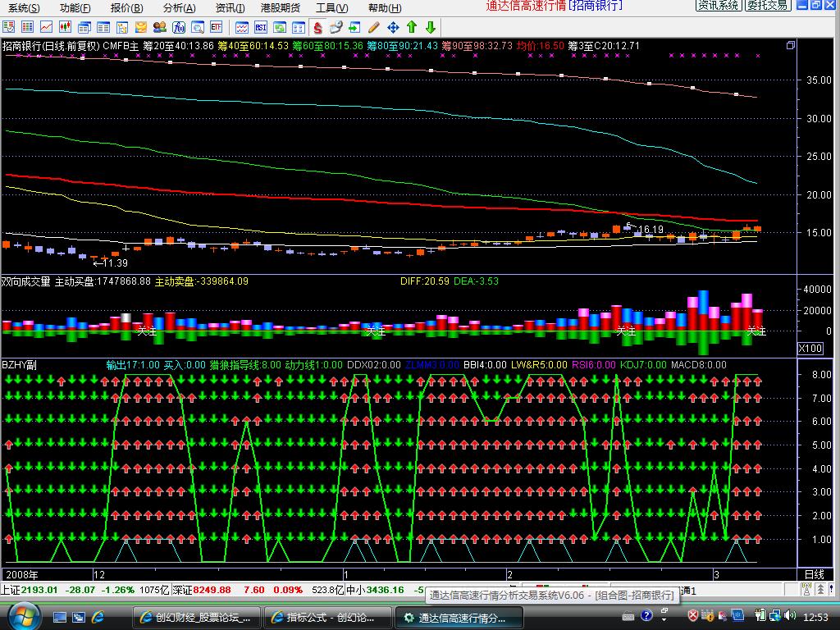Click the 招商银行(日线.前复权) chart title
840x630 pixels.
(x=51, y=46)
